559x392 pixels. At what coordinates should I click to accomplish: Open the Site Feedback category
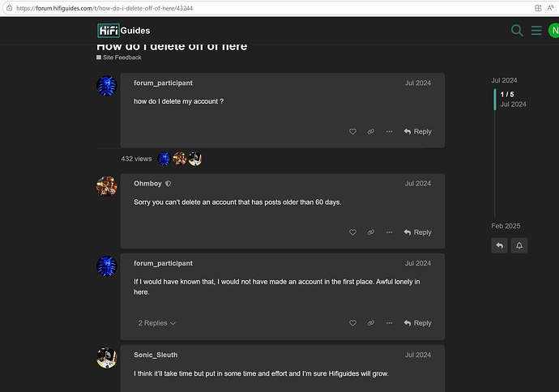click(122, 58)
